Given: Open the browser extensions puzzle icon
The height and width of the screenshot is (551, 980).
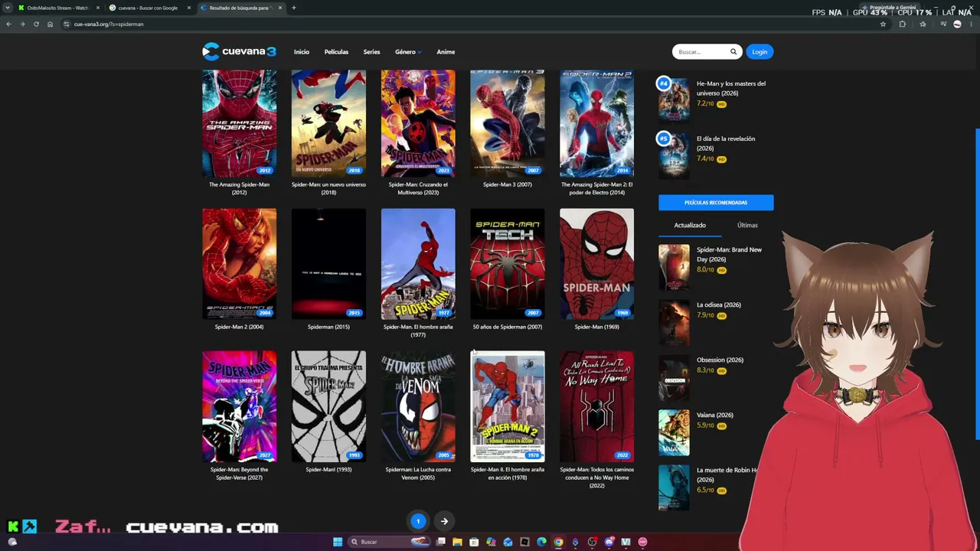Looking at the screenshot, I should (902, 24).
